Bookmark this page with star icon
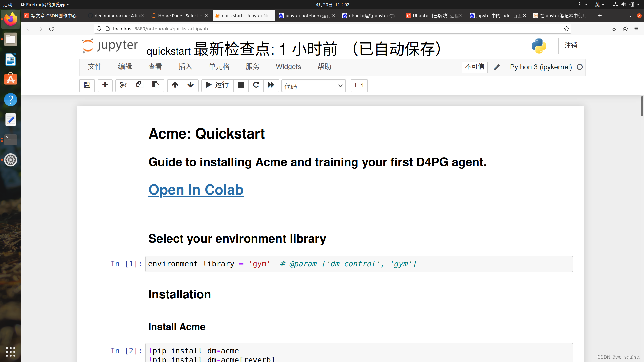 click(x=566, y=29)
